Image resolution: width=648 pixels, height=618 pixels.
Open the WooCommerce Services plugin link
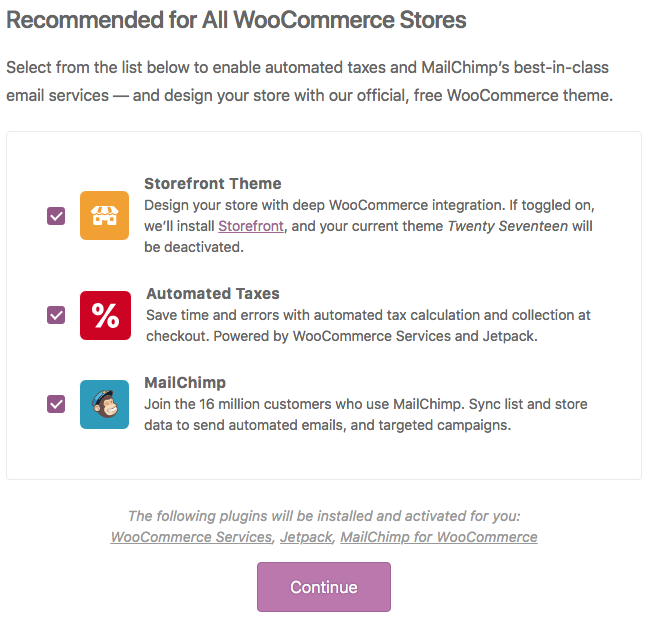pyautogui.click(x=191, y=537)
